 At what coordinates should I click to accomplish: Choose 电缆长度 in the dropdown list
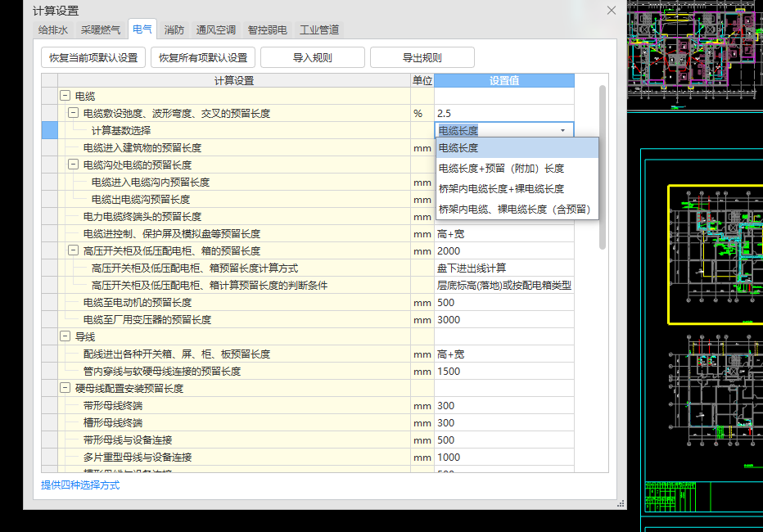click(x=517, y=148)
